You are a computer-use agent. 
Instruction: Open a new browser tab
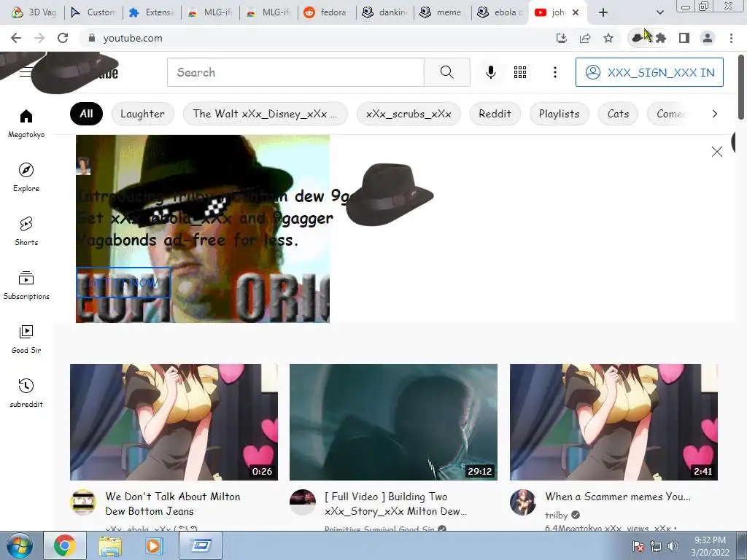[x=603, y=12]
